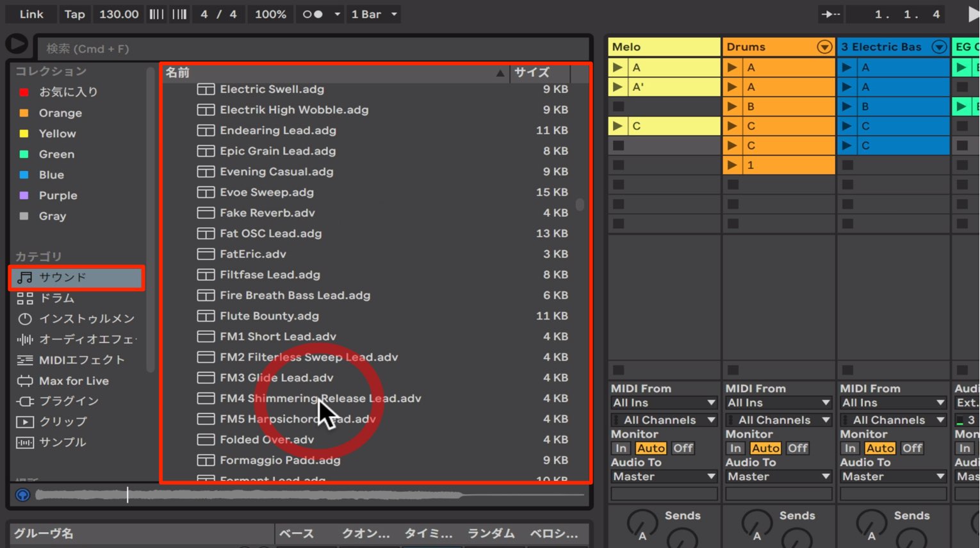Click the browser search field
Image resolution: width=980 pixels, height=548 pixels.
point(313,49)
